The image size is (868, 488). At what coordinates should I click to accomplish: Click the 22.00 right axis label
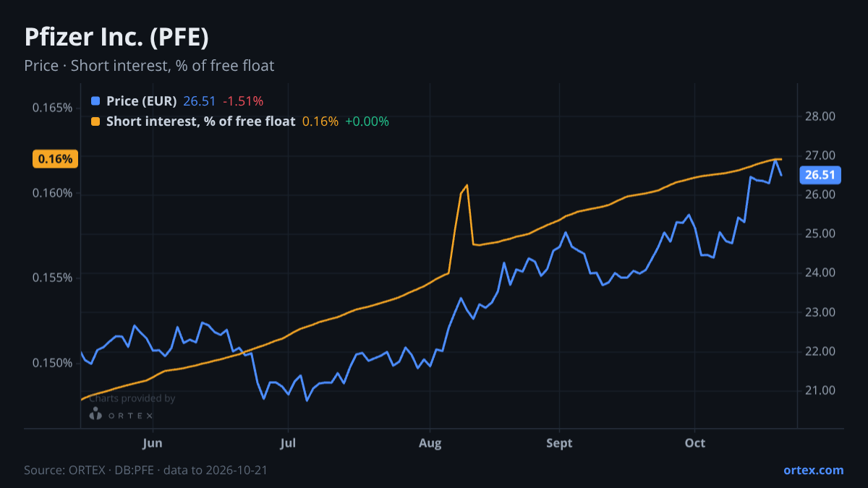pos(820,351)
